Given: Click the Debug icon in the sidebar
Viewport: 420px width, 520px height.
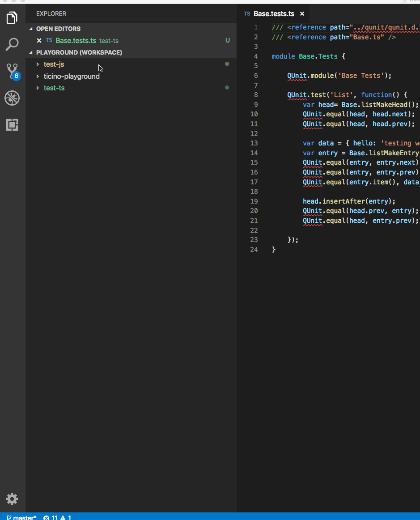Looking at the screenshot, I should pos(12,98).
